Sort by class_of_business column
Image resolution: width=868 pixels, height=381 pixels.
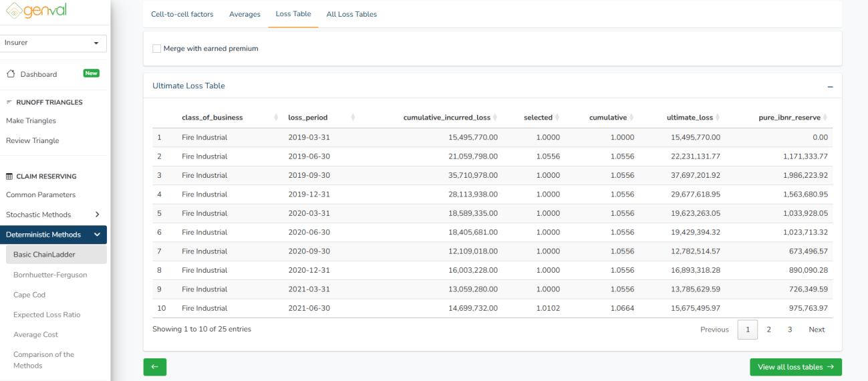point(212,118)
